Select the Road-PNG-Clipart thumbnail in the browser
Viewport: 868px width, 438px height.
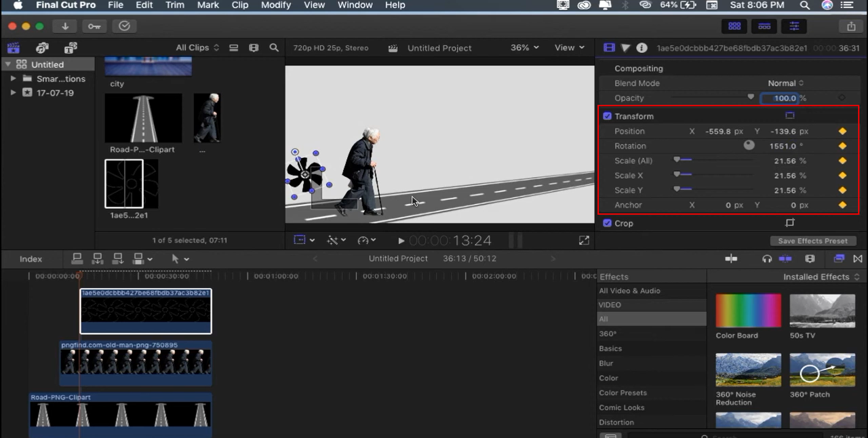coord(144,118)
